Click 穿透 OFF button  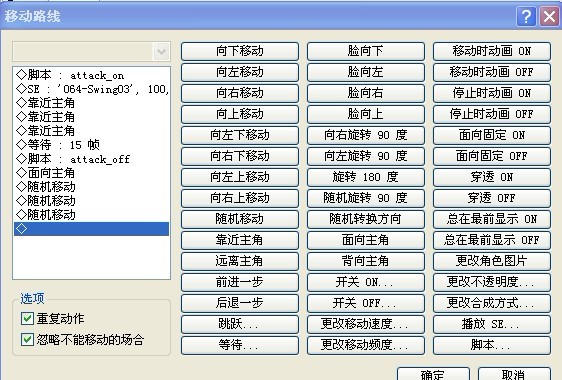coord(492,198)
